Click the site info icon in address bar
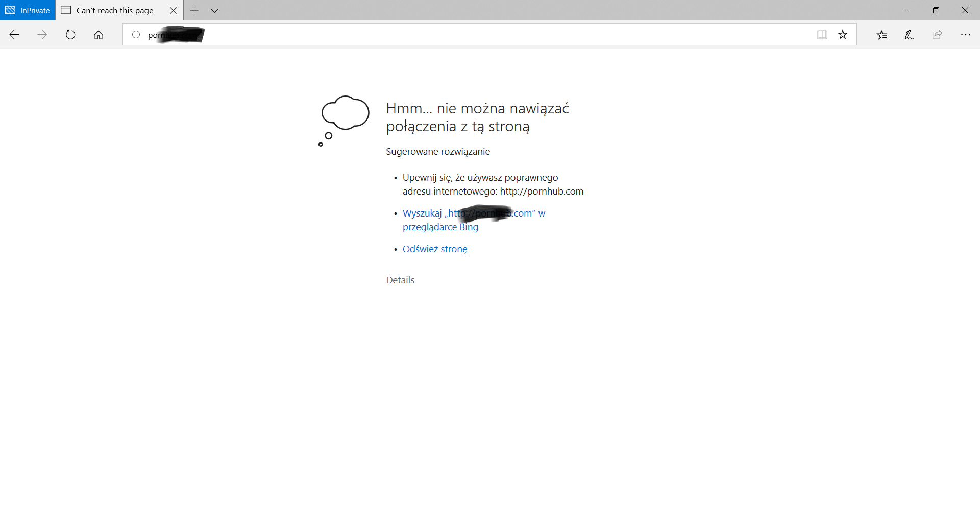 pyautogui.click(x=136, y=35)
